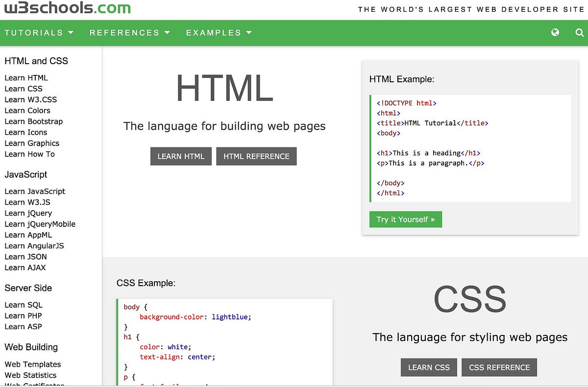Click the search magnifier icon

point(579,32)
